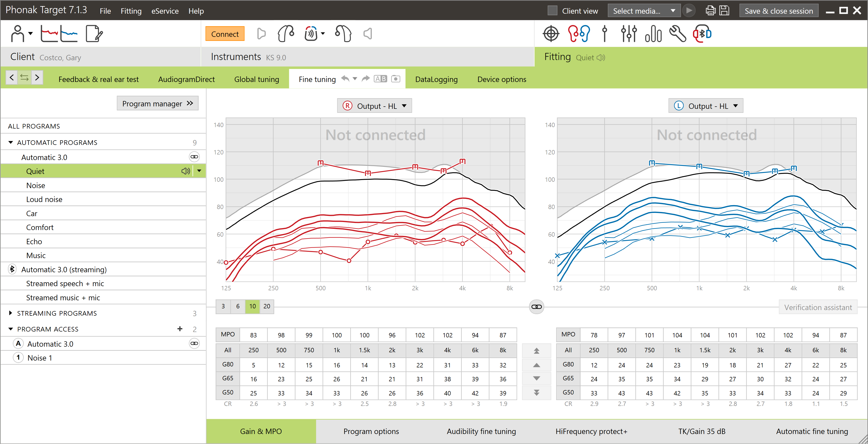
Task: Click the wireless accessory icon
Action: [311, 34]
